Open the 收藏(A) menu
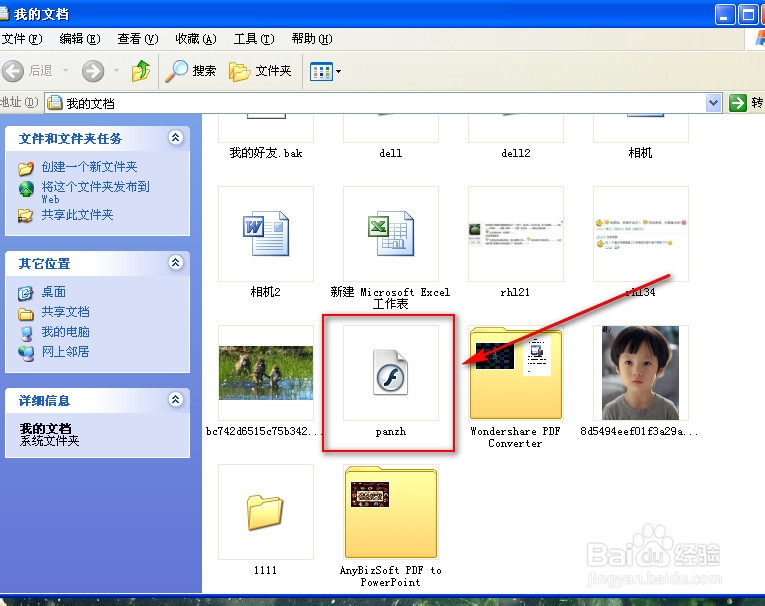The image size is (765, 606). [x=196, y=39]
